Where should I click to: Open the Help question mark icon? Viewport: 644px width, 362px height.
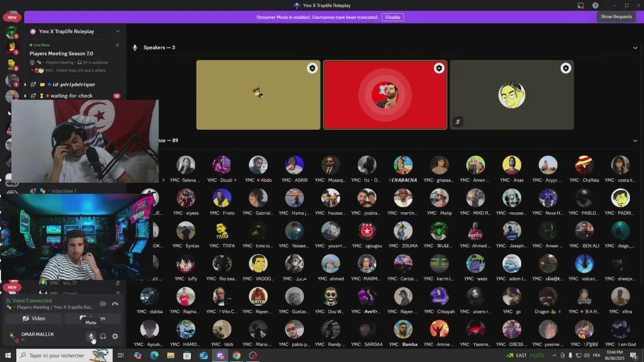point(595,6)
